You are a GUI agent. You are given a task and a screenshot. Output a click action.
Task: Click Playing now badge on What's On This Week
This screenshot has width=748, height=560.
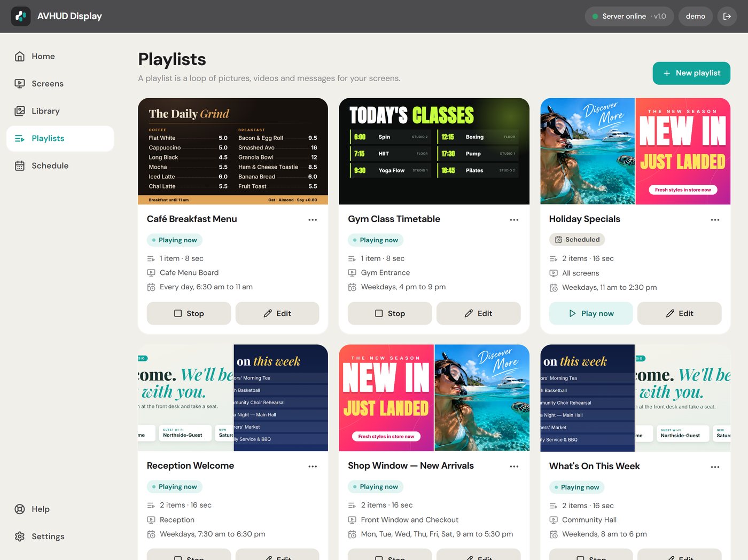tap(577, 487)
